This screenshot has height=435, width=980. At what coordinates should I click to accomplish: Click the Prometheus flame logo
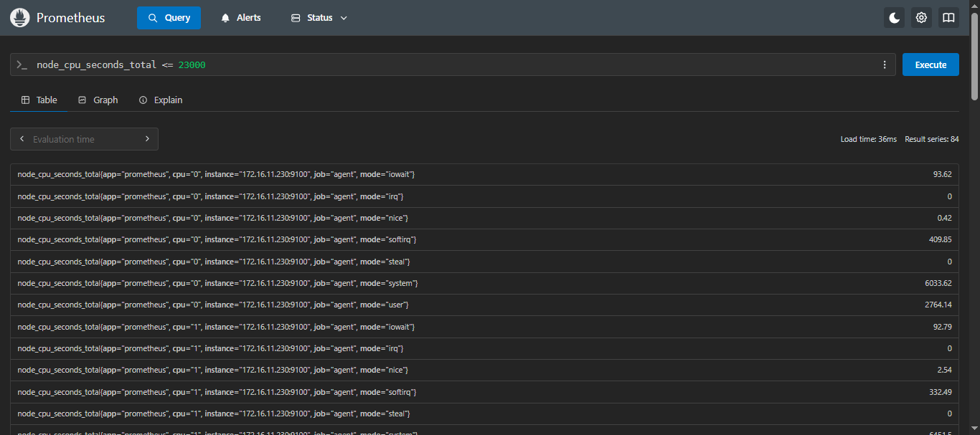19,18
